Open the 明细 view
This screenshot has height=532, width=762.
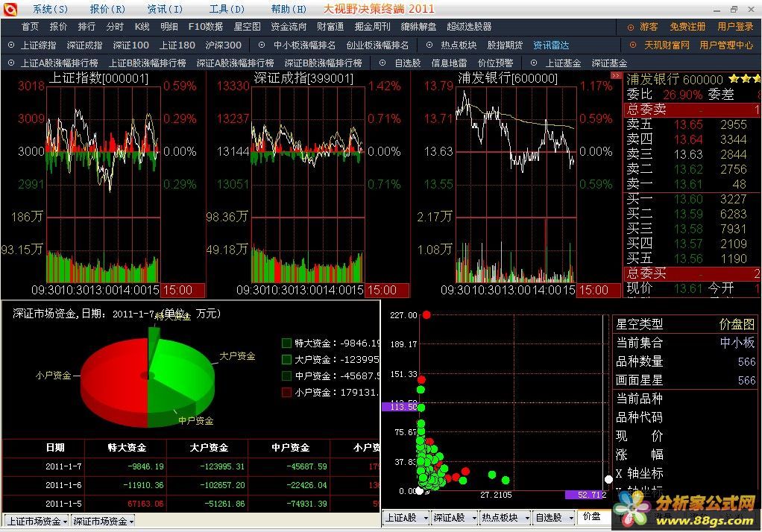tap(169, 27)
